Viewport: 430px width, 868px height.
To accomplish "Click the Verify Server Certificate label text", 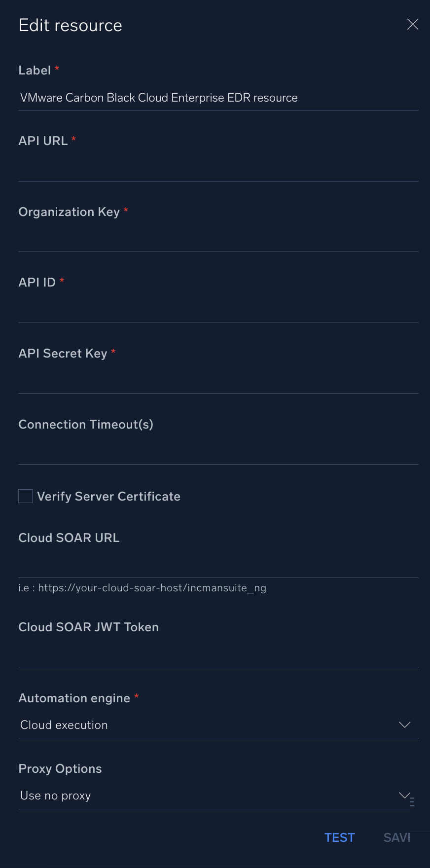I will tap(108, 496).
